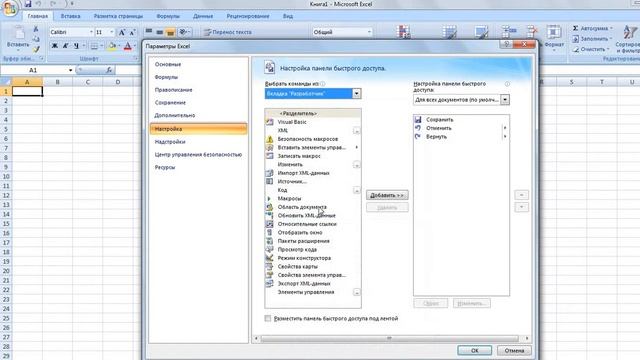This screenshot has width=640, height=360.
Task: Select Элементы управления group command
Action: 313,292
